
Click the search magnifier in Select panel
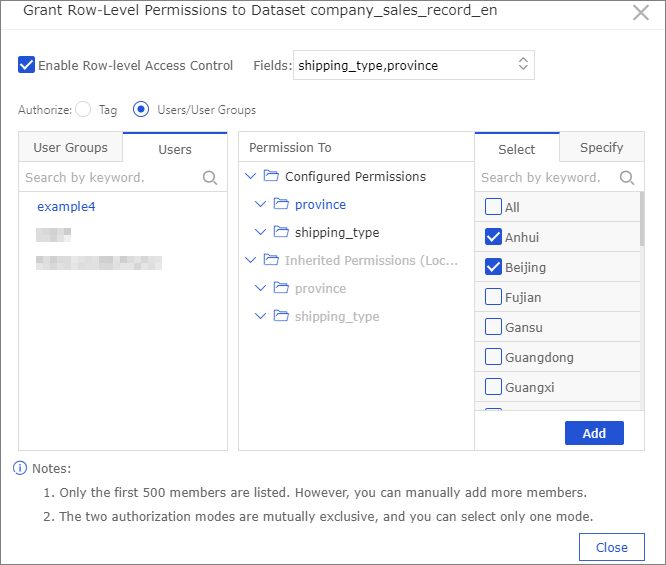[627, 178]
